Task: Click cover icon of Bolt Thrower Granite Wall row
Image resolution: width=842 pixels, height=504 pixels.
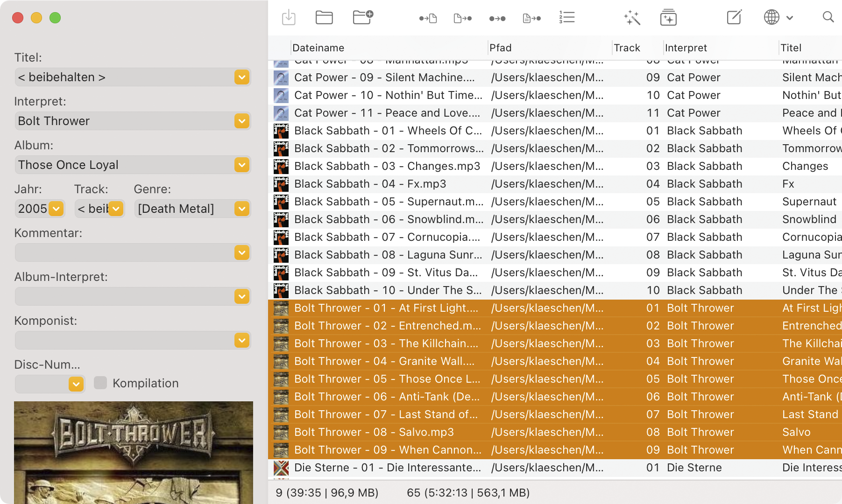Action: (x=281, y=361)
